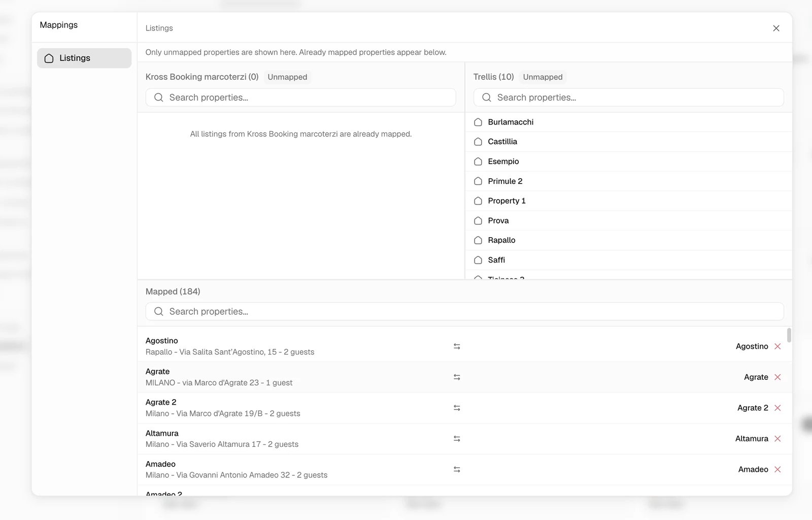Unmap Altamura using the red X icon

777,439
